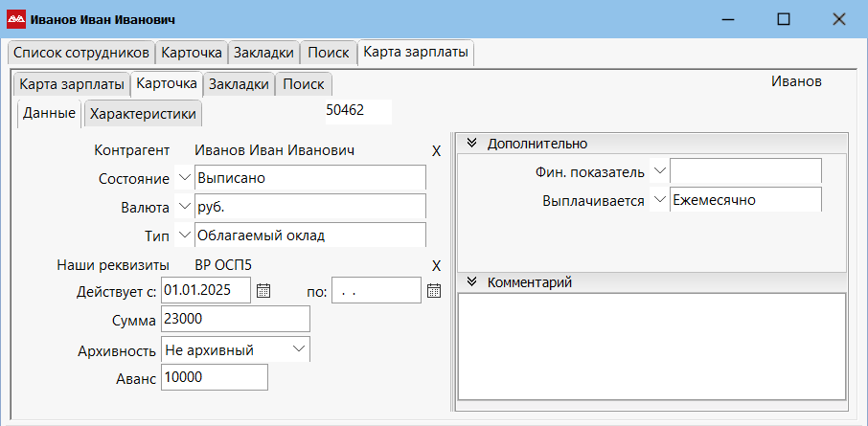Open the Состояние dropdown arrow

coord(184,178)
